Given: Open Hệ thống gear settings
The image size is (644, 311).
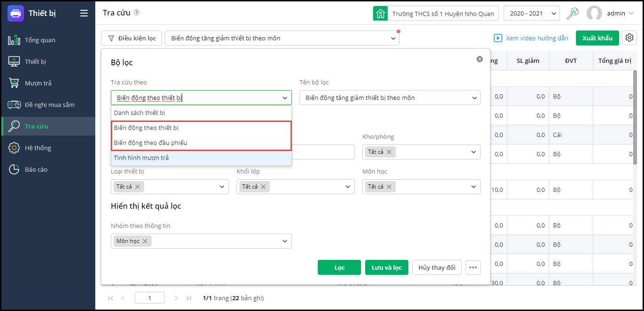Looking at the screenshot, I should tap(38, 148).
